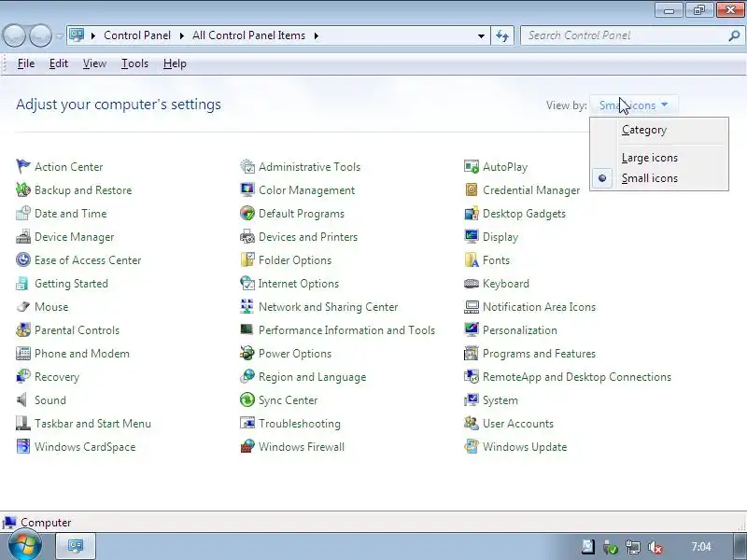Image resolution: width=747 pixels, height=560 pixels.
Task: Click the Devices and Printers icon
Action: click(x=247, y=236)
